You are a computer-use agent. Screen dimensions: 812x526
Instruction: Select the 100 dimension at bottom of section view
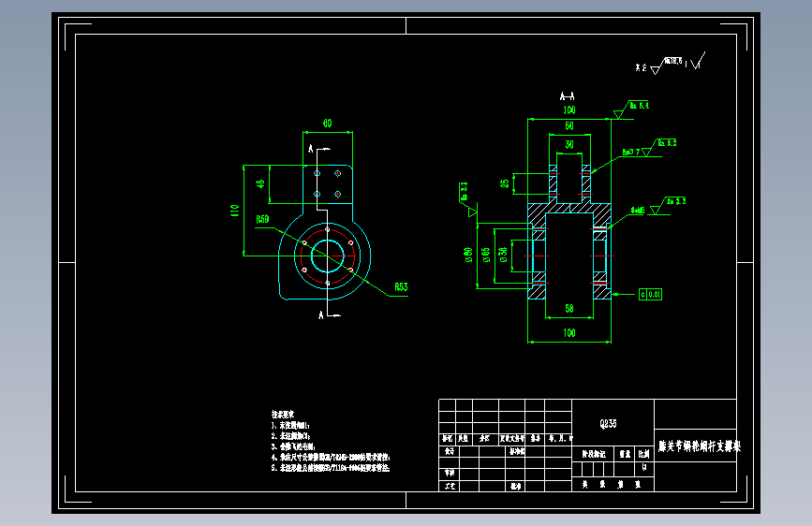coord(569,333)
